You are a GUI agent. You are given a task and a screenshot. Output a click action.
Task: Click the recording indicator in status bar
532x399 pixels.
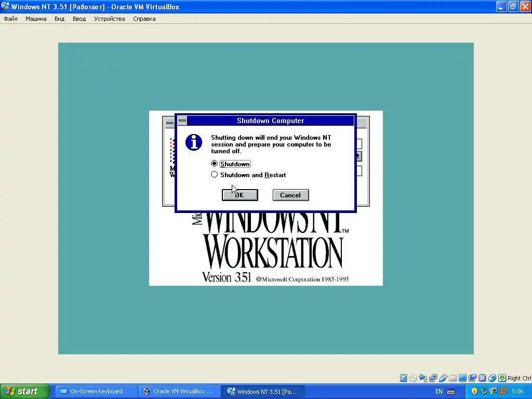coord(472,378)
